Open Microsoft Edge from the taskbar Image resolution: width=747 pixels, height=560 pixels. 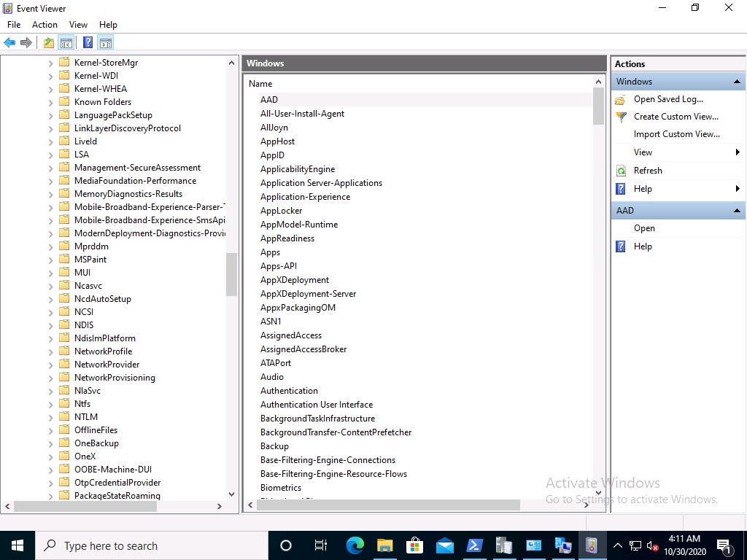355,545
